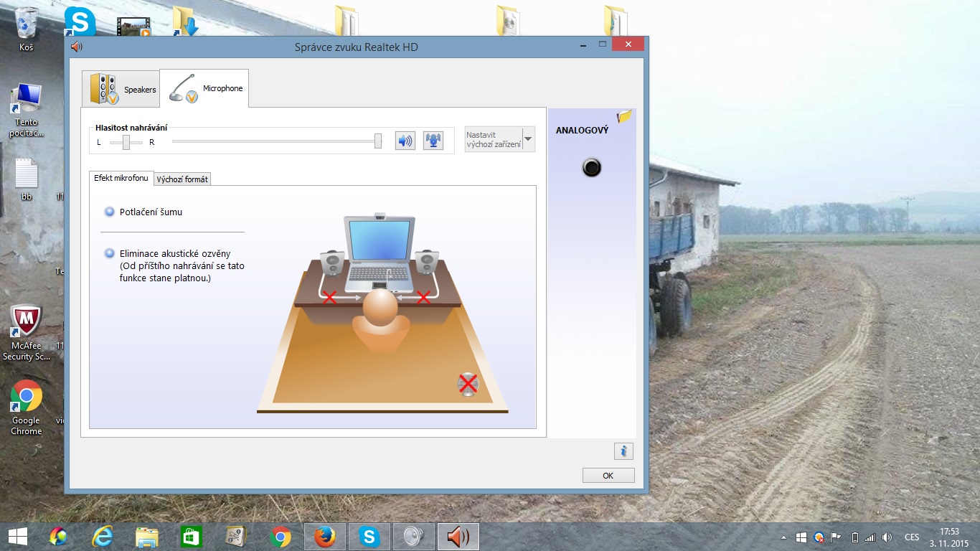Viewport: 980px width, 551px height.
Task: Switch to Skype in the taskbar
Action: pyautogui.click(x=369, y=537)
